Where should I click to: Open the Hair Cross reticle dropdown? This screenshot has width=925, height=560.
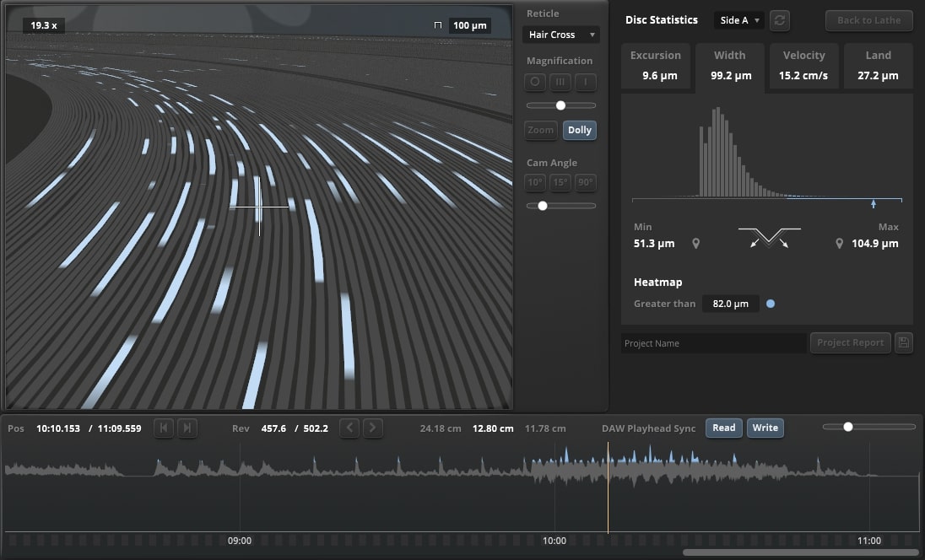[560, 35]
